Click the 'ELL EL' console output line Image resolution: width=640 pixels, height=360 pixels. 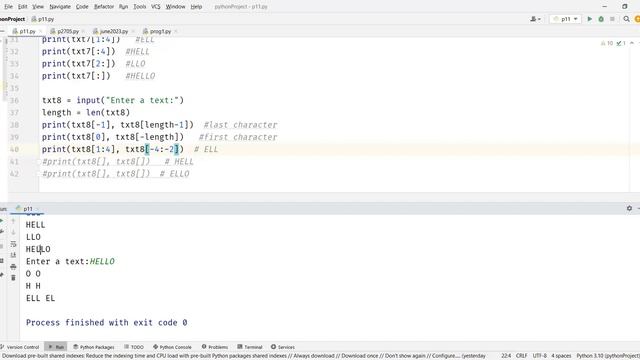tap(40, 298)
